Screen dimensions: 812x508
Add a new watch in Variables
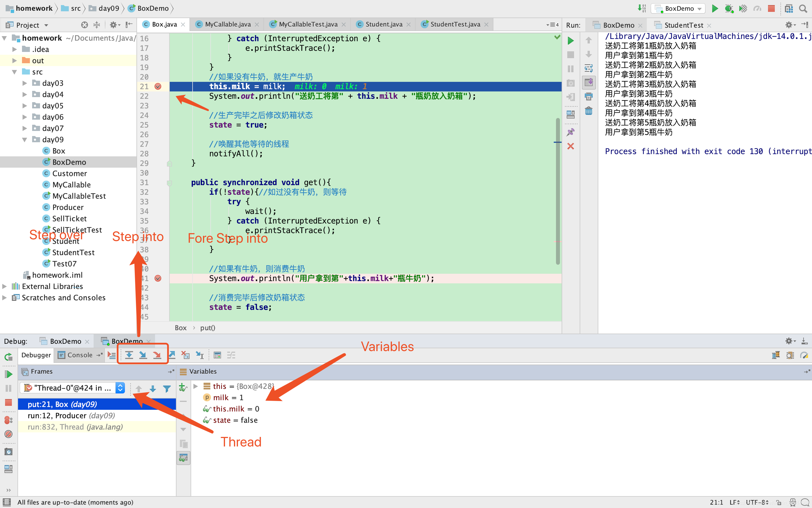click(x=183, y=387)
